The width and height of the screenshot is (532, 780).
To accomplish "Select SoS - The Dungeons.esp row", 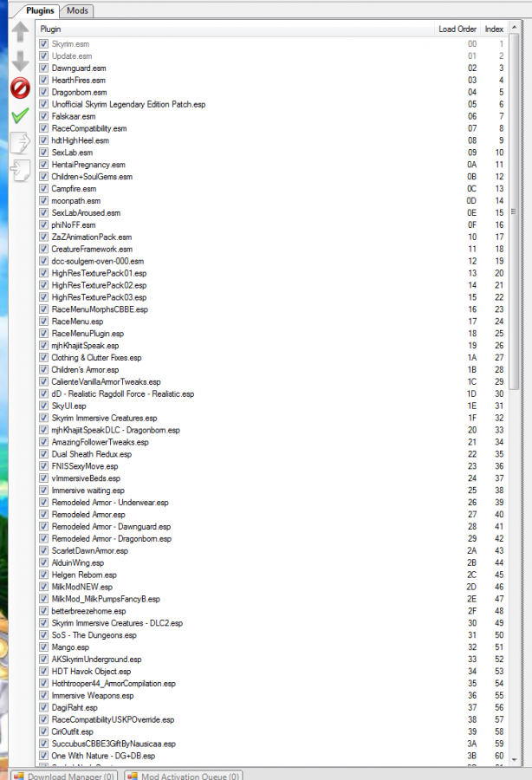I will click(272, 634).
